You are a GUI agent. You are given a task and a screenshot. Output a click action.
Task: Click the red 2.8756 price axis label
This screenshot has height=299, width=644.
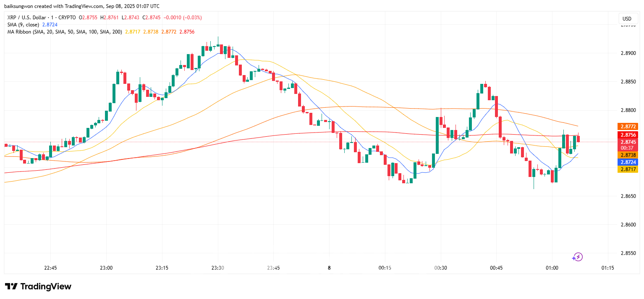pyautogui.click(x=627, y=135)
